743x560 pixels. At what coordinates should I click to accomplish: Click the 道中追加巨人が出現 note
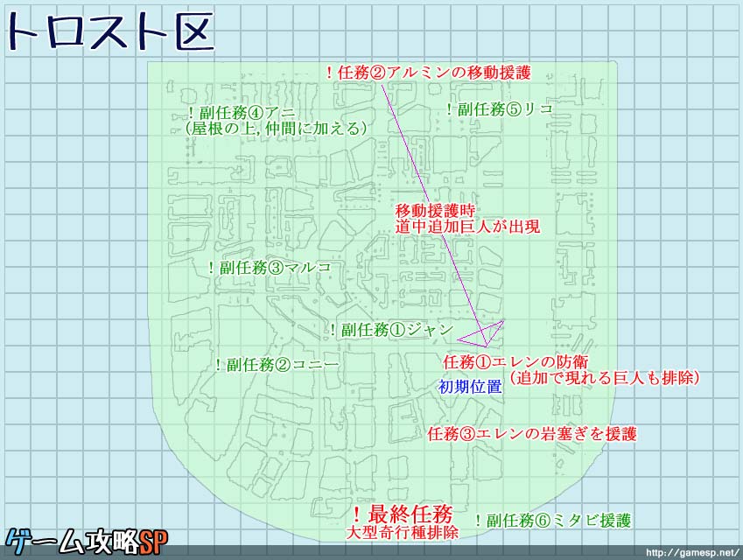tap(467, 227)
